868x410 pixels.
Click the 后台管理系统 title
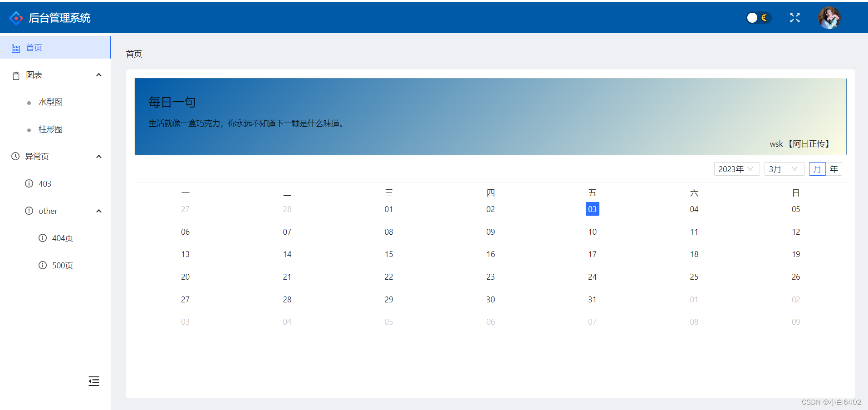59,18
